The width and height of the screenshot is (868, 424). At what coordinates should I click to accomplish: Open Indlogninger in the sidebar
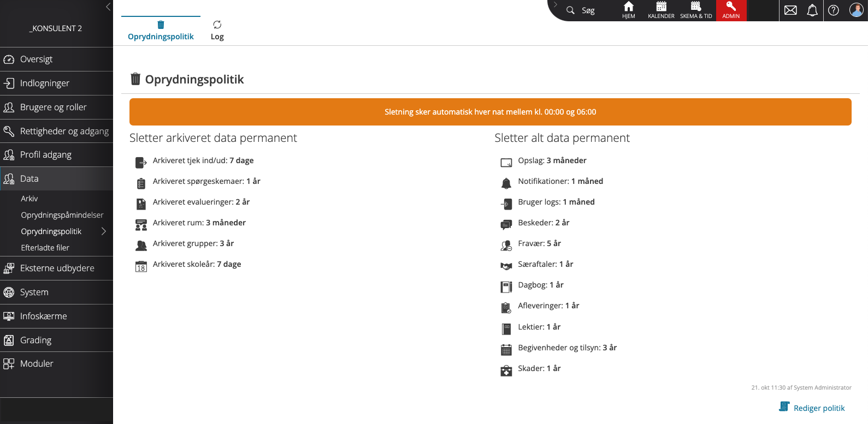coord(56,83)
